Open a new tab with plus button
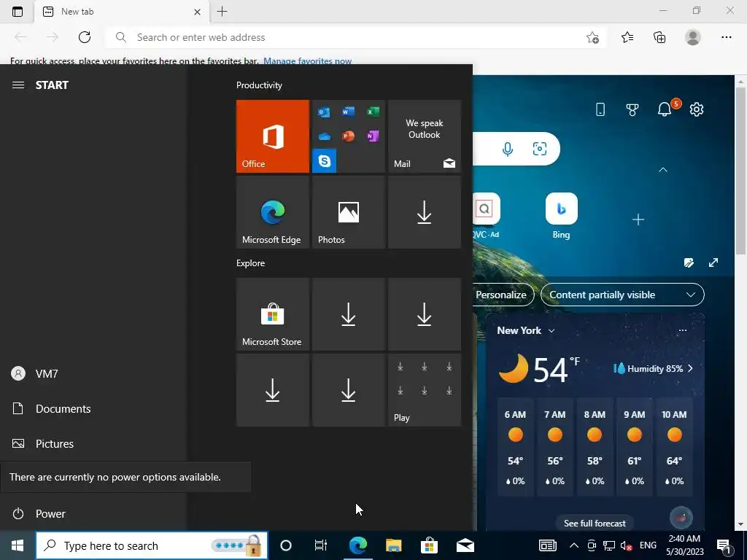 point(222,12)
